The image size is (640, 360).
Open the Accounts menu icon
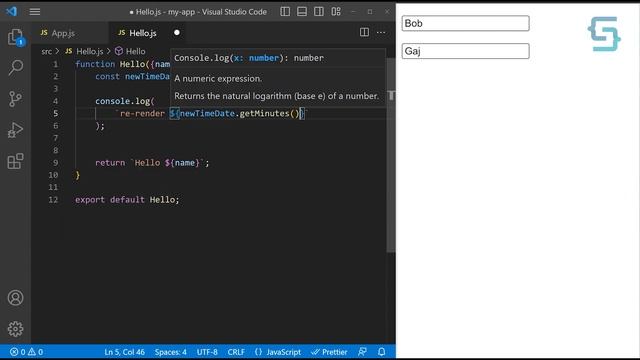click(16, 298)
